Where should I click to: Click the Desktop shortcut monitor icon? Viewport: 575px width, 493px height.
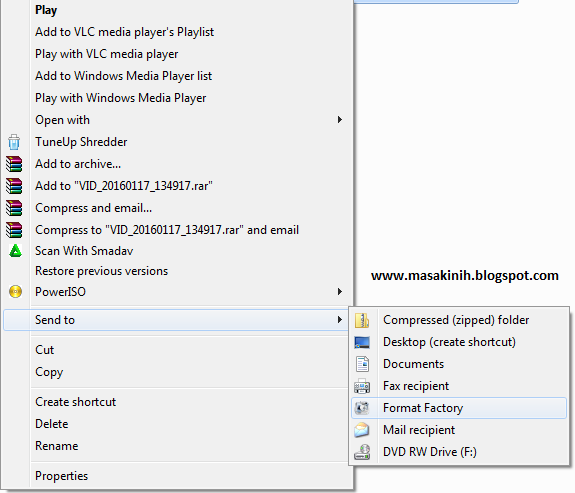[362, 342]
